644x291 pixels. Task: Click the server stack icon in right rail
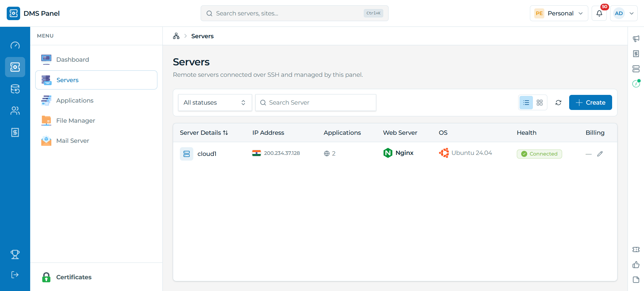(636, 69)
